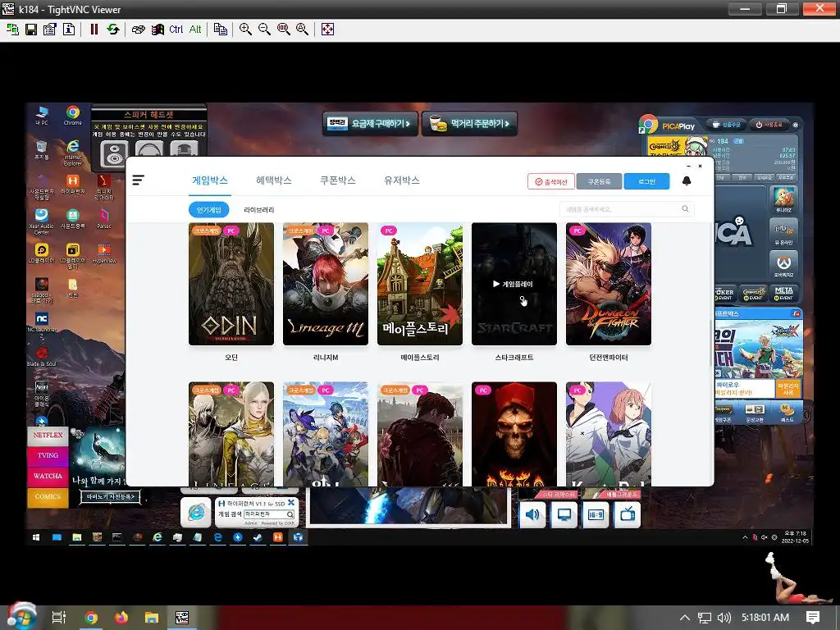Click the auto-zoom magnifier icon
The height and width of the screenshot is (630, 840).
point(302,30)
